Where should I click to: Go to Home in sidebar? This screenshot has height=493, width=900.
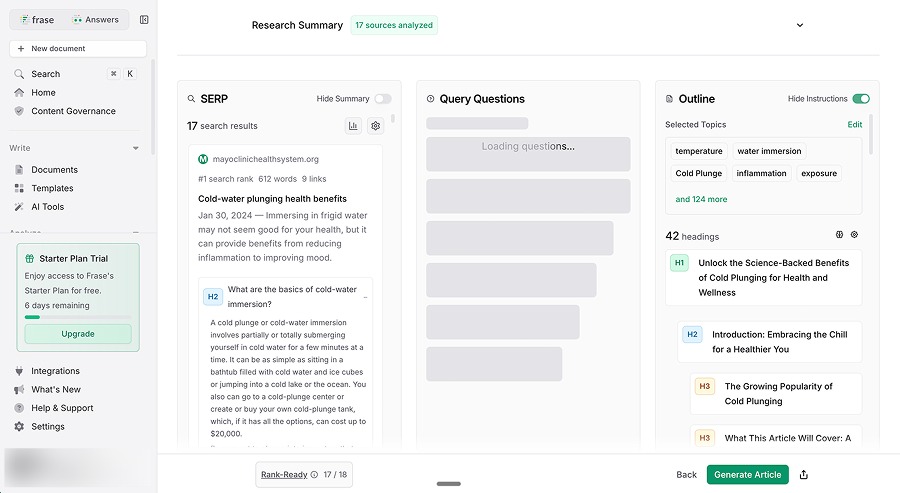click(x=43, y=92)
